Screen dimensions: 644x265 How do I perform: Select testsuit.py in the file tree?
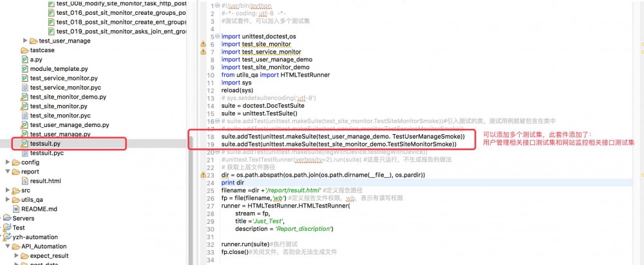click(45, 144)
